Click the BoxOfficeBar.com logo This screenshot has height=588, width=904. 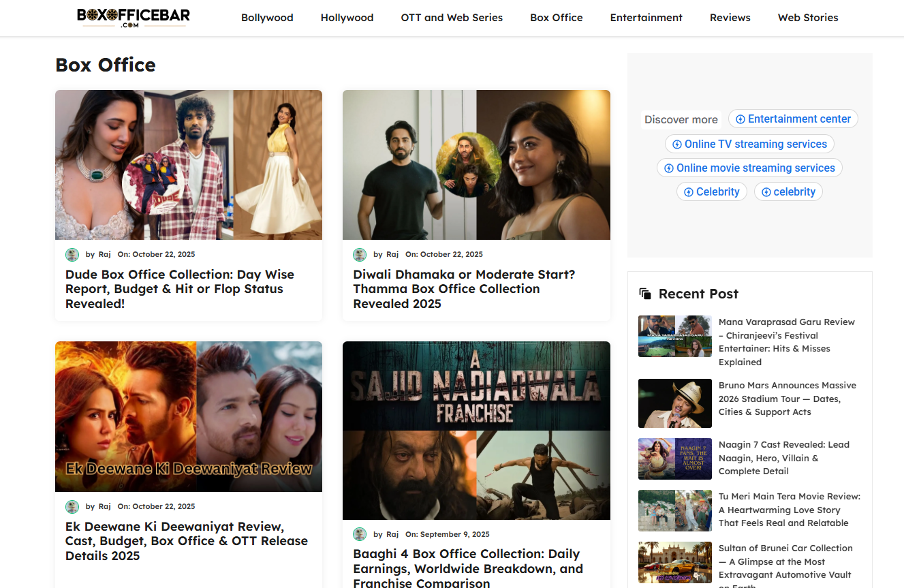point(134,18)
